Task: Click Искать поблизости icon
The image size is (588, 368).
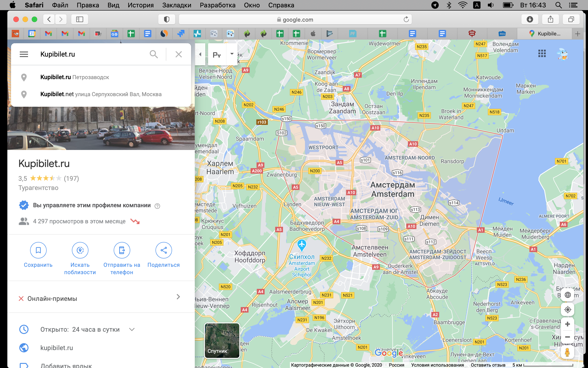Action: tap(80, 250)
